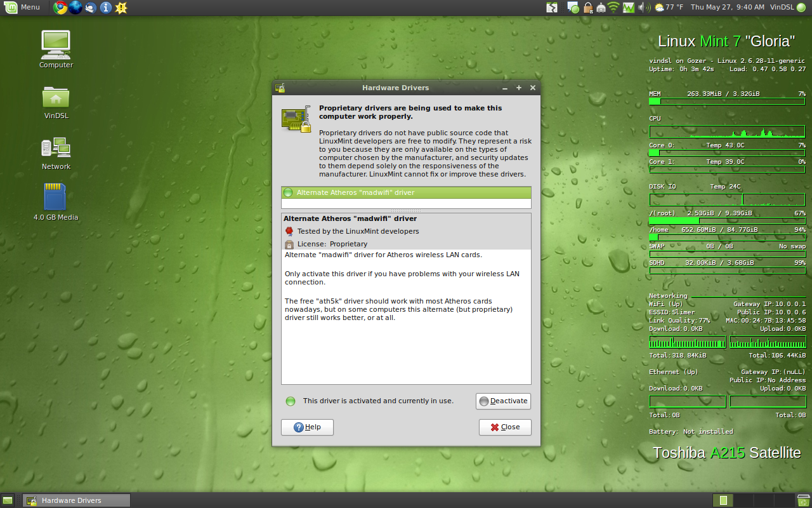Deactivate the madwifi driver
This screenshot has width=812, height=508.
[x=503, y=401]
